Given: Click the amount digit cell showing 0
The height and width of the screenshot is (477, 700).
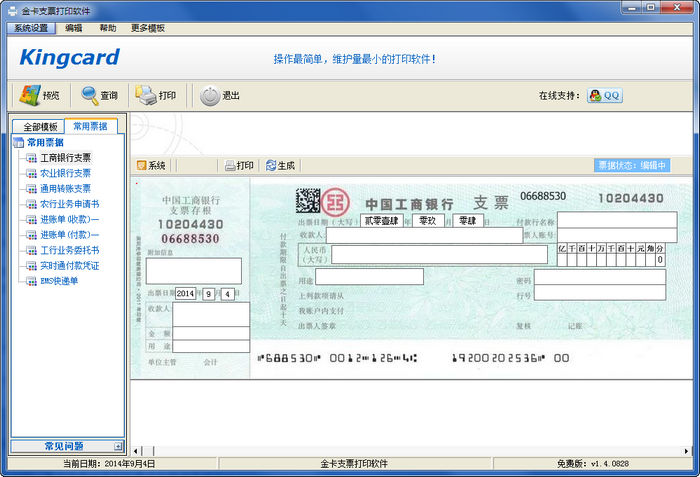Looking at the screenshot, I should click(x=659, y=260).
